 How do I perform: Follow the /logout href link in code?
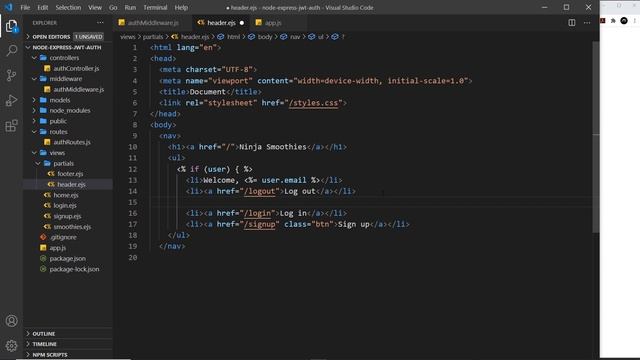point(260,191)
